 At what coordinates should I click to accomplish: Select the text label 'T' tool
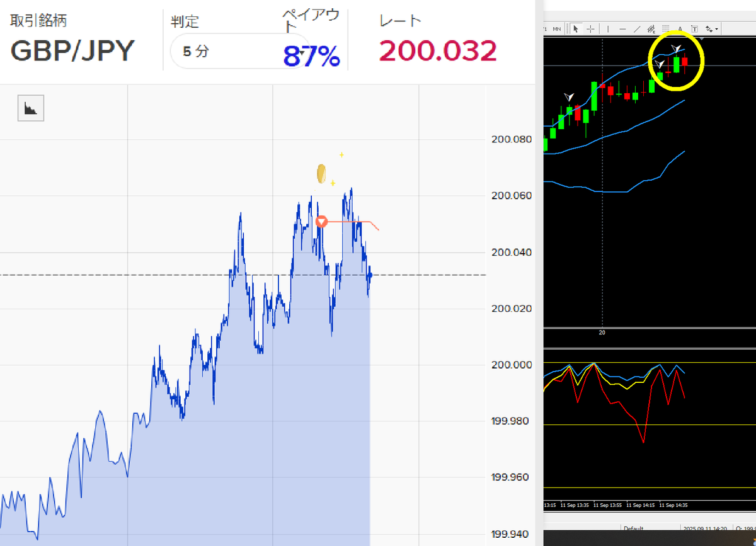coord(694,29)
